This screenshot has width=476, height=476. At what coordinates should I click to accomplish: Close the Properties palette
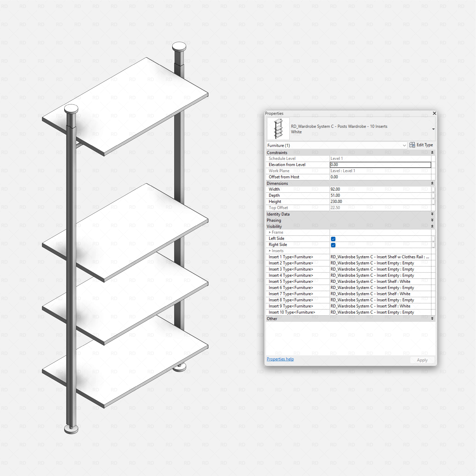434,113
